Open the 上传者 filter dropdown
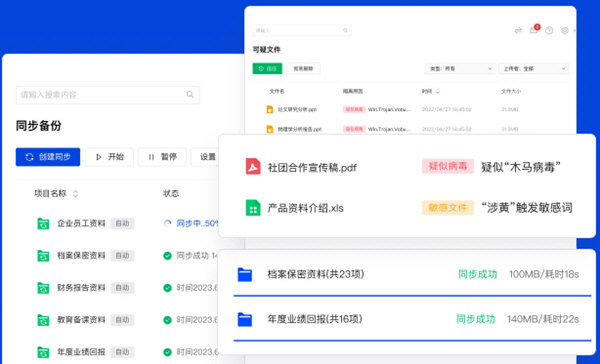Screen dimensions: 600x364 click(x=533, y=69)
